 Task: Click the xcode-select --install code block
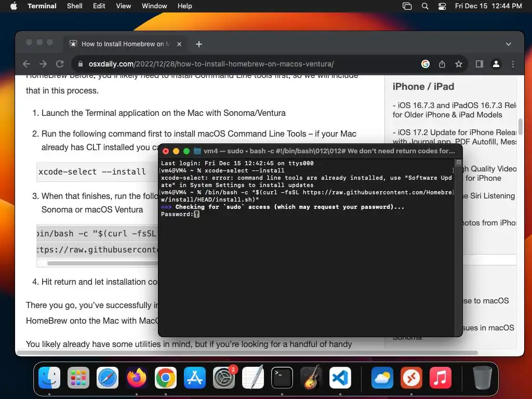pyautogui.click(x=97, y=171)
